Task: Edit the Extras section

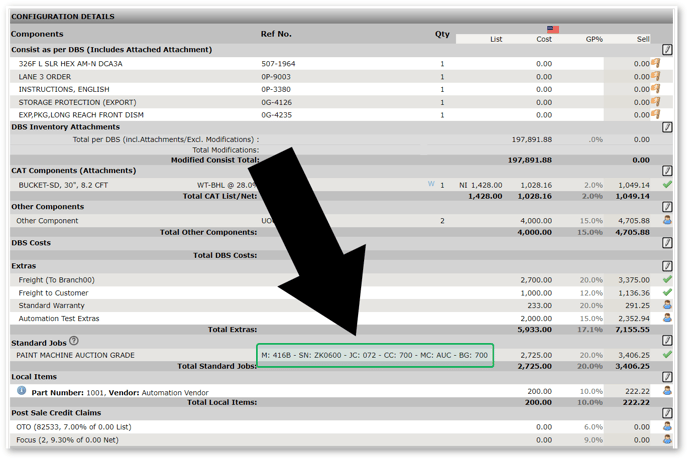Action: (668, 267)
